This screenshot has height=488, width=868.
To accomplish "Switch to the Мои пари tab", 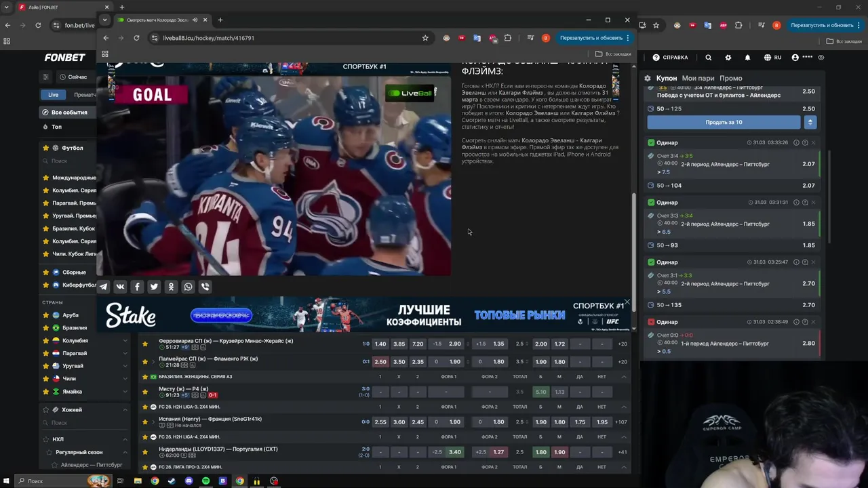I will 698,78.
